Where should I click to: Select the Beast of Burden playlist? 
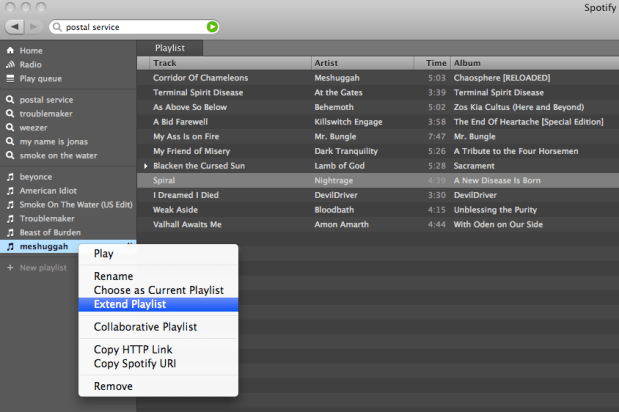(x=50, y=232)
